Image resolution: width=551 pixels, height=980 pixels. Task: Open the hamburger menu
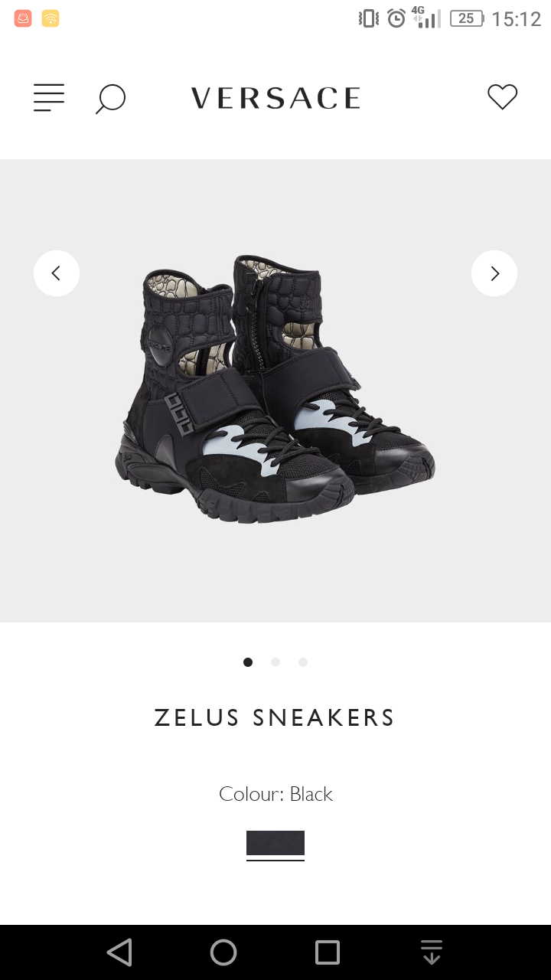point(49,98)
